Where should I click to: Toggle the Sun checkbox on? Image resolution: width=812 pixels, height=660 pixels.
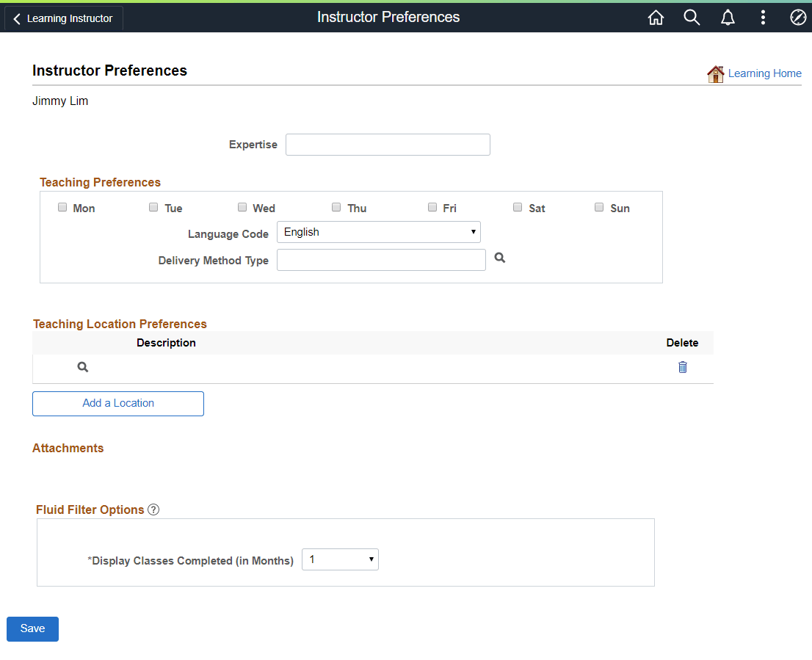[x=599, y=207]
